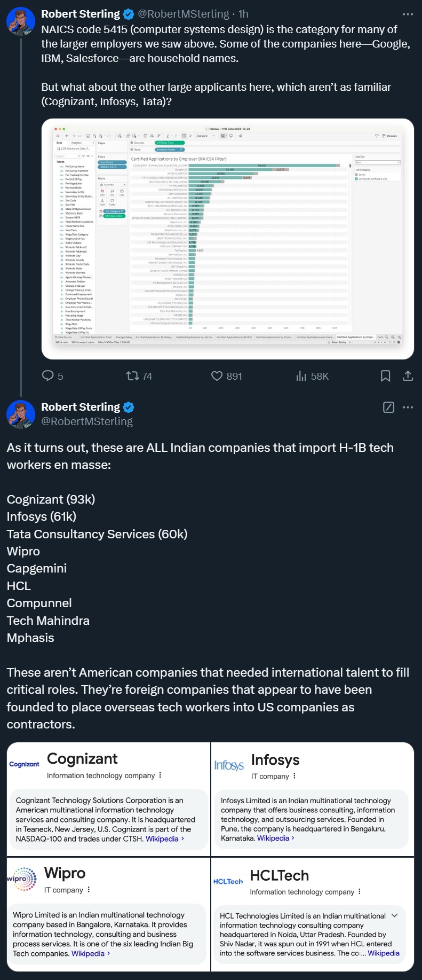
Task: Open the three-dot menu on top tweet
Action: [408, 14]
